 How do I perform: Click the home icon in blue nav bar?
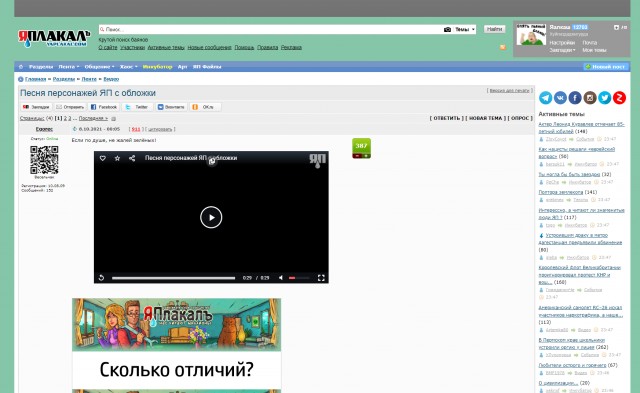(x=21, y=67)
